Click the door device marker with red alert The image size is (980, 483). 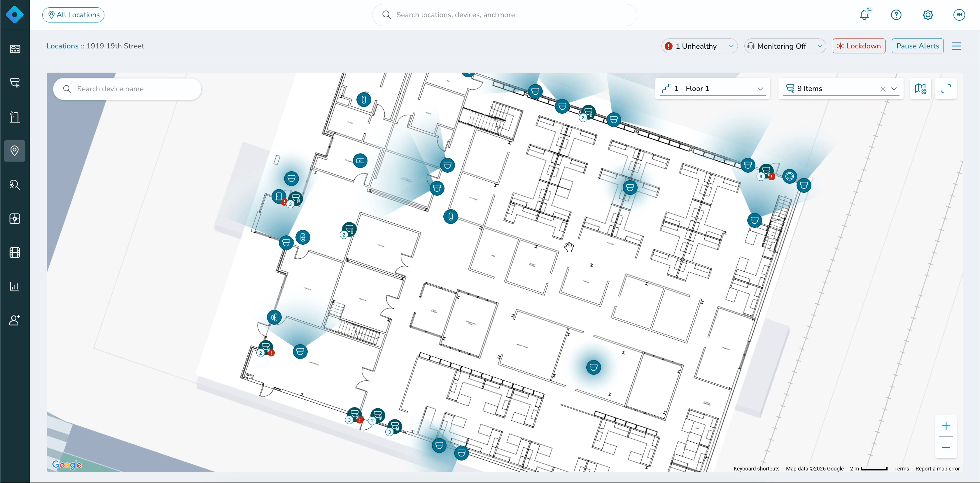tap(279, 197)
